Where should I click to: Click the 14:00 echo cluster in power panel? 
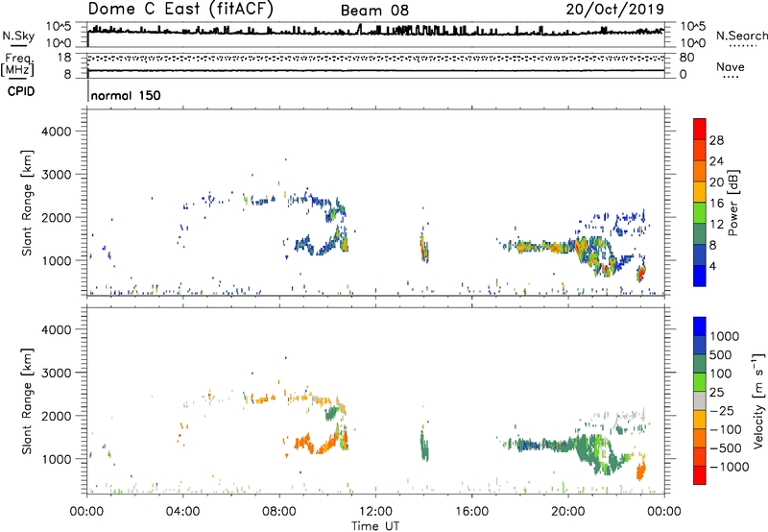click(x=424, y=248)
